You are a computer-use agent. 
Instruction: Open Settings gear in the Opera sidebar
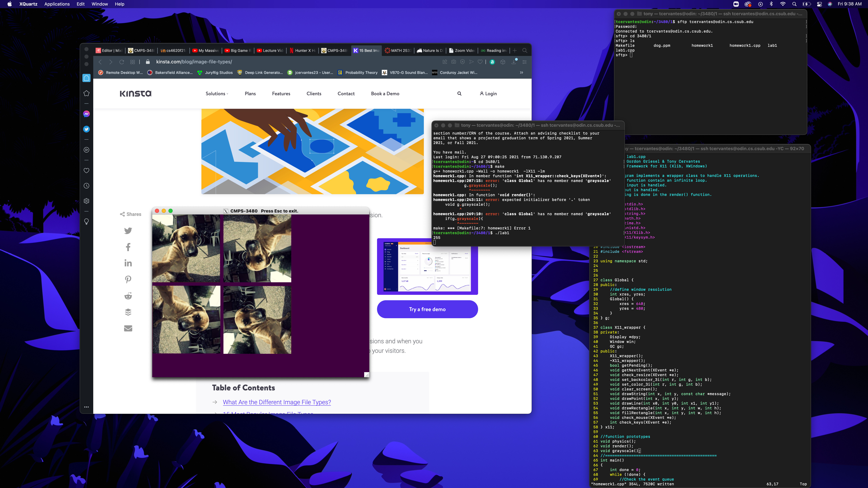86,201
